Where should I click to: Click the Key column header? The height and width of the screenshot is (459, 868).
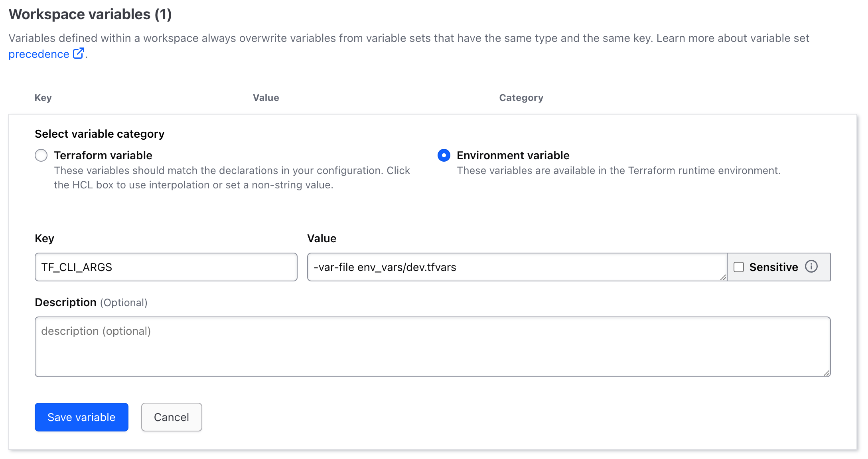coord(43,98)
